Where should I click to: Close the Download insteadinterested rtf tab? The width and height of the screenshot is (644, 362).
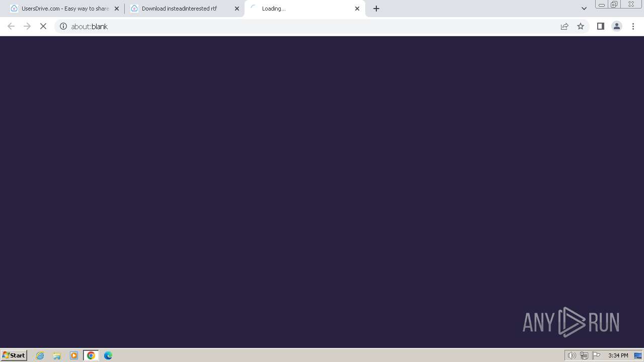tap(237, 9)
